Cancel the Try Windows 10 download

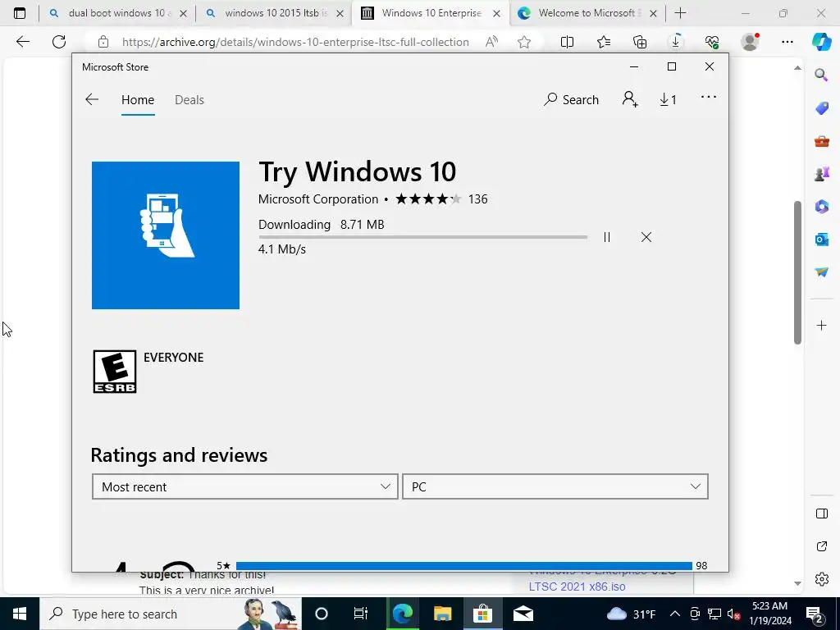click(x=646, y=237)
